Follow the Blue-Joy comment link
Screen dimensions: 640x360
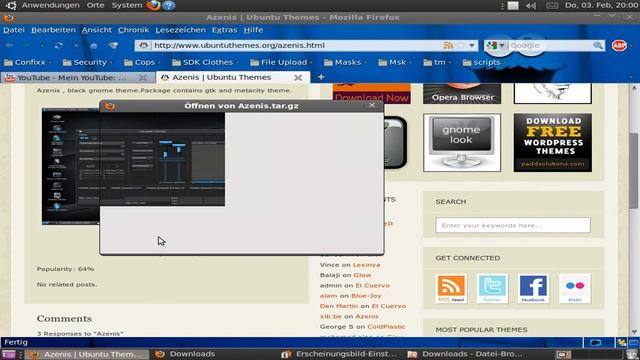(366, 296)
